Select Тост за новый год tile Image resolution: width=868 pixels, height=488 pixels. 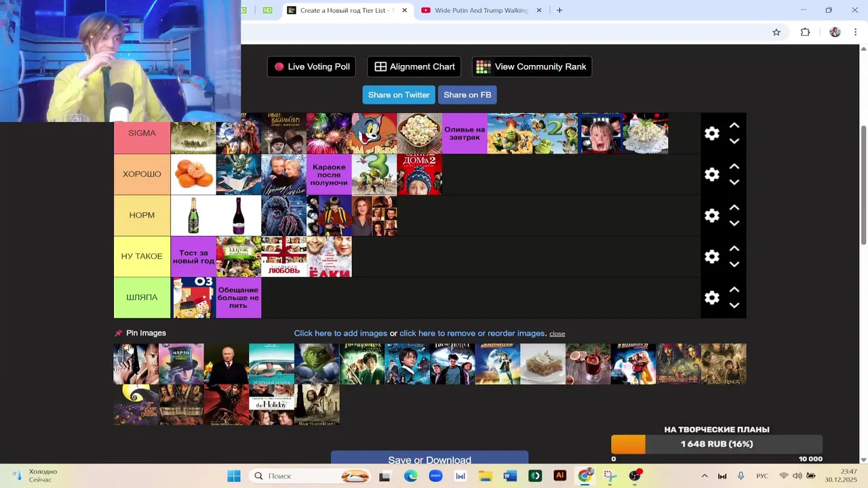[193, 256]
